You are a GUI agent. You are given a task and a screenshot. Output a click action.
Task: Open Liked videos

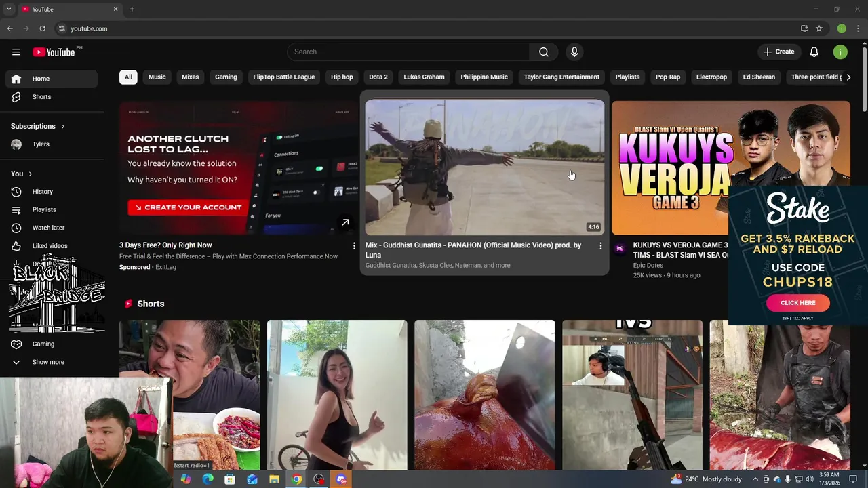(x=52, y=246)
